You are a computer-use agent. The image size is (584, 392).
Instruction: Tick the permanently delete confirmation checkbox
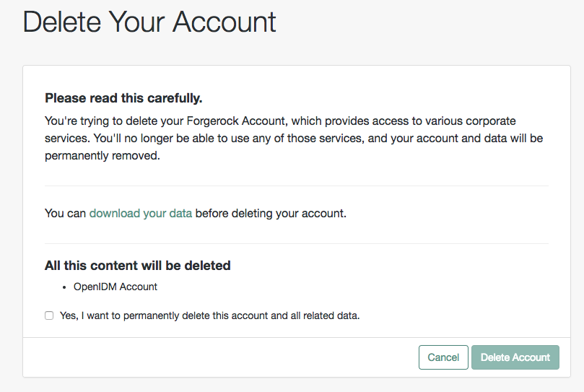(49, 315)
